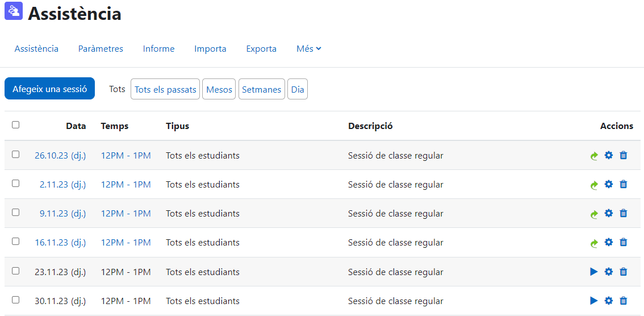Check the box for 26.10.23 session
The width and height of the screenshot is (644, 316).
[15, 155]
